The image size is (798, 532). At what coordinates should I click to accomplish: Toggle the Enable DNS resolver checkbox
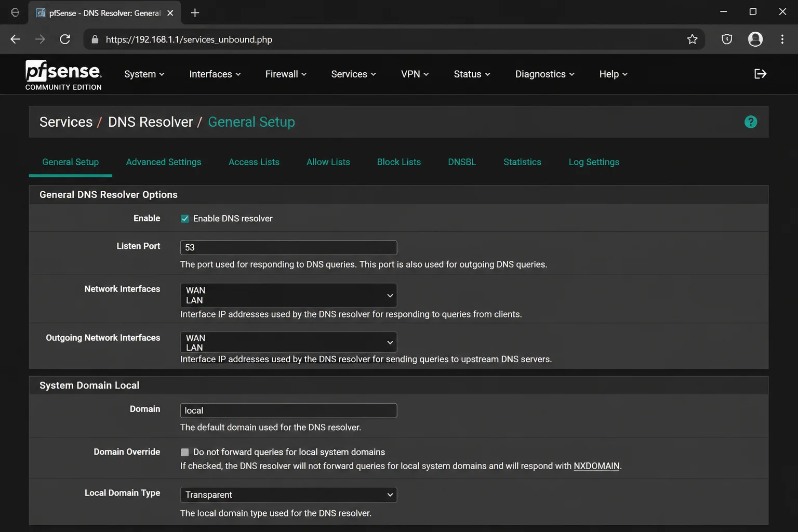click(x=184, y=219)
